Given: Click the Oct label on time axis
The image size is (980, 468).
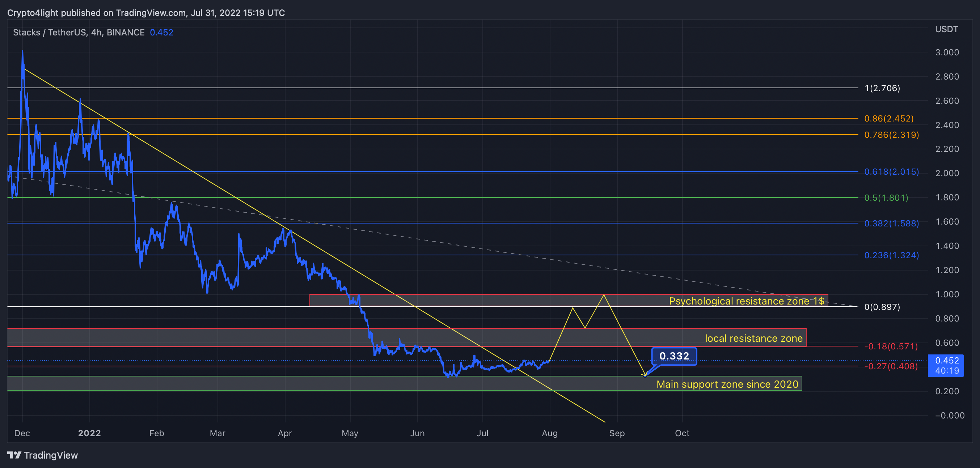Looking at the screenshot, I should (x=682, y=433).
